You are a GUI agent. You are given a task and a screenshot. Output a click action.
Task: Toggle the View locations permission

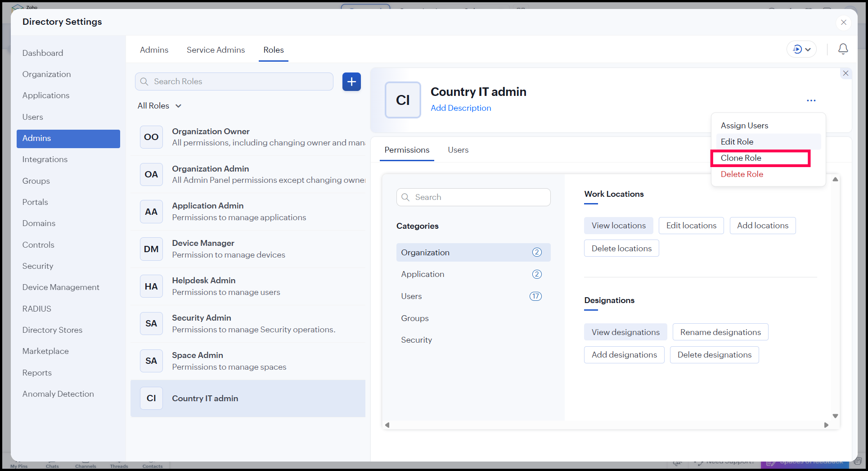[x=618, y=226]
